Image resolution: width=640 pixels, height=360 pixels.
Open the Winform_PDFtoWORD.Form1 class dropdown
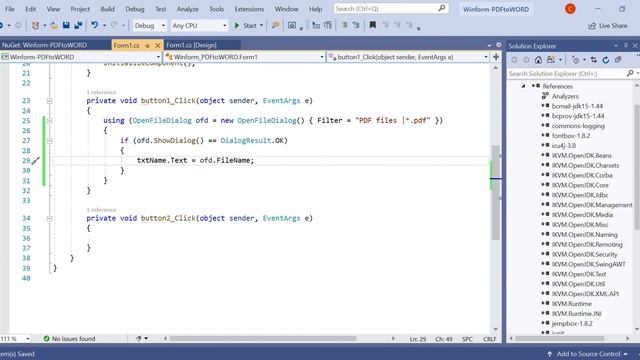tap(322, 57)
